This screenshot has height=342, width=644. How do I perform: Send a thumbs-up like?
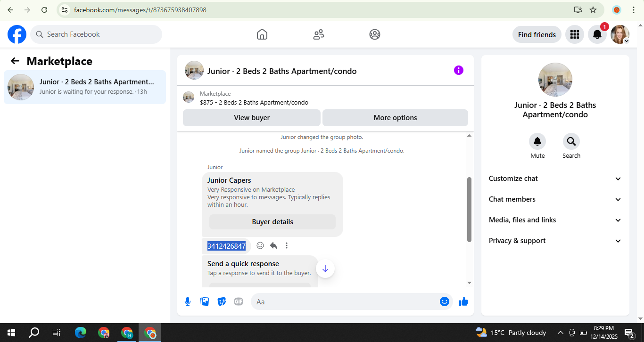pyautogui.click(x=463, y=301)
